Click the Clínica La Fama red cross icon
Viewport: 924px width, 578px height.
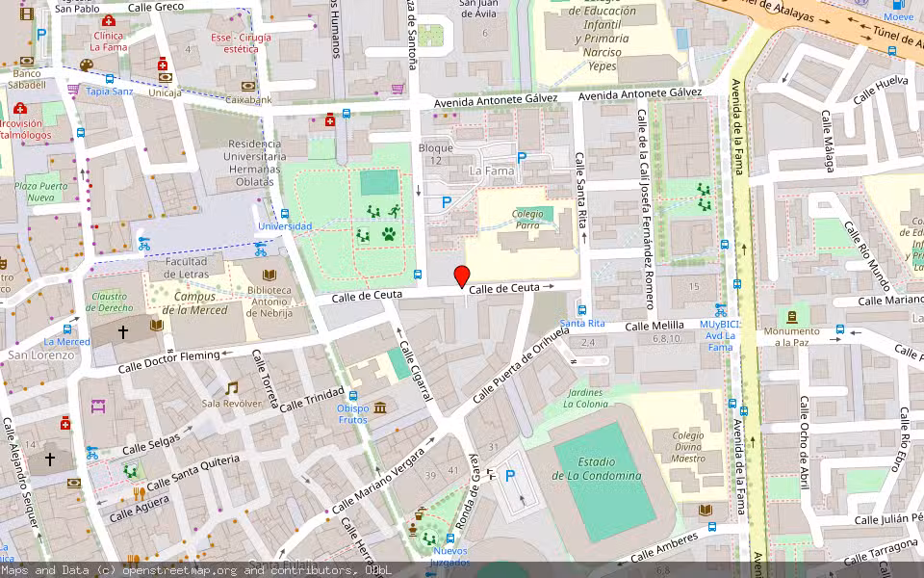[109, 21]
